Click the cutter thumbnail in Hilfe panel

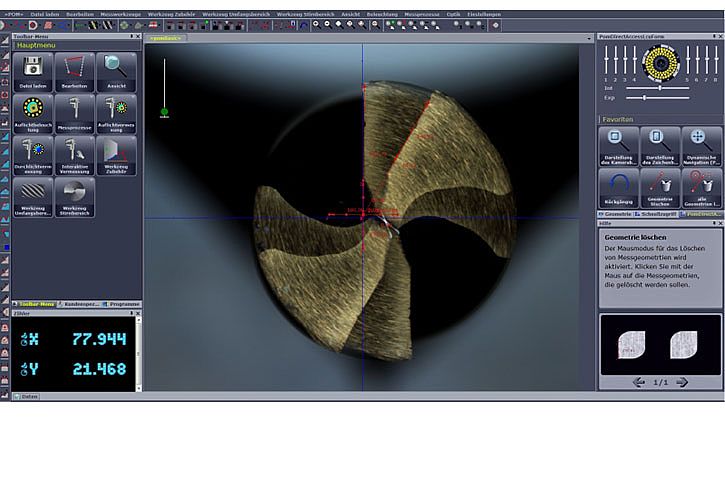(x=659, y=344)
